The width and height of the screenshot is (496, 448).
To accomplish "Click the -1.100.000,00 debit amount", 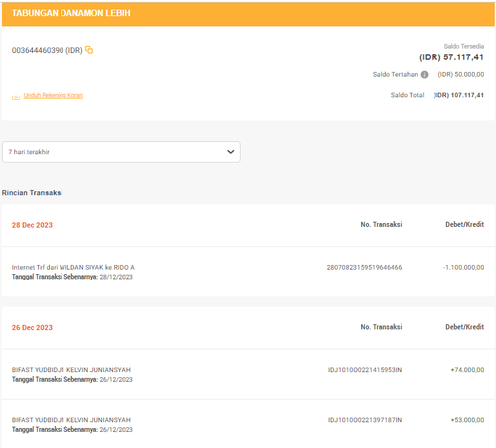I will [463, 267].
